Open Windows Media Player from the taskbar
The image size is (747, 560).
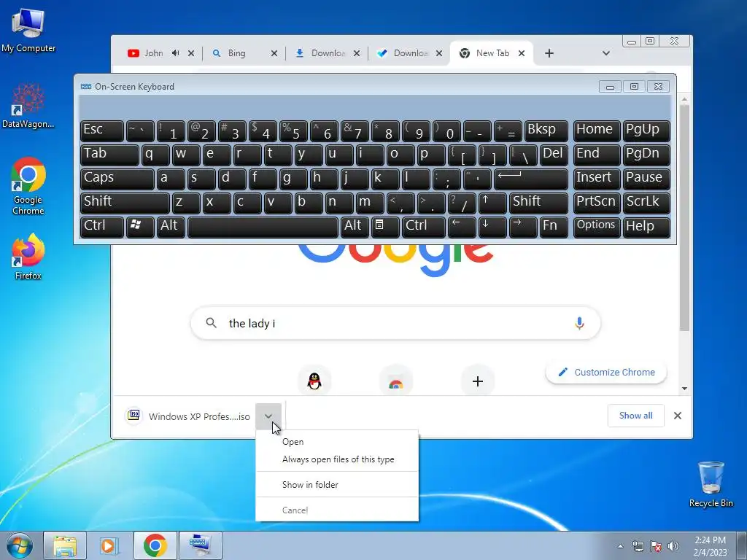click(109, 545)
